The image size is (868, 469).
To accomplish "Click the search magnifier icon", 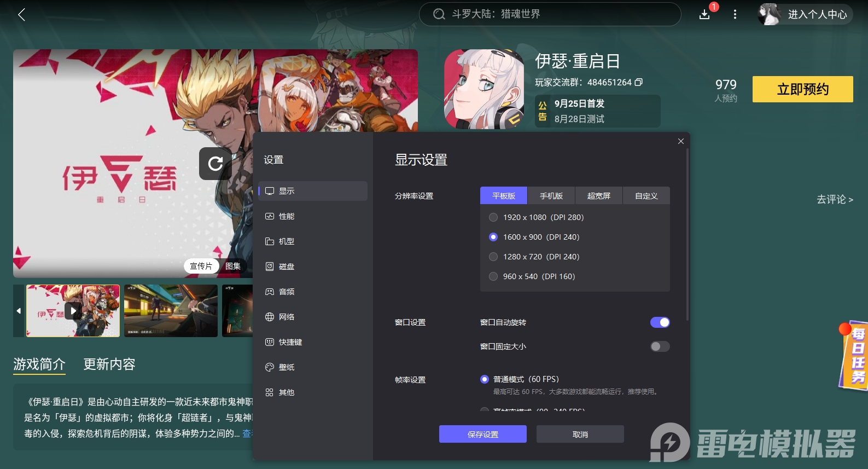I will pyautogui.click(x=439, y=14).
